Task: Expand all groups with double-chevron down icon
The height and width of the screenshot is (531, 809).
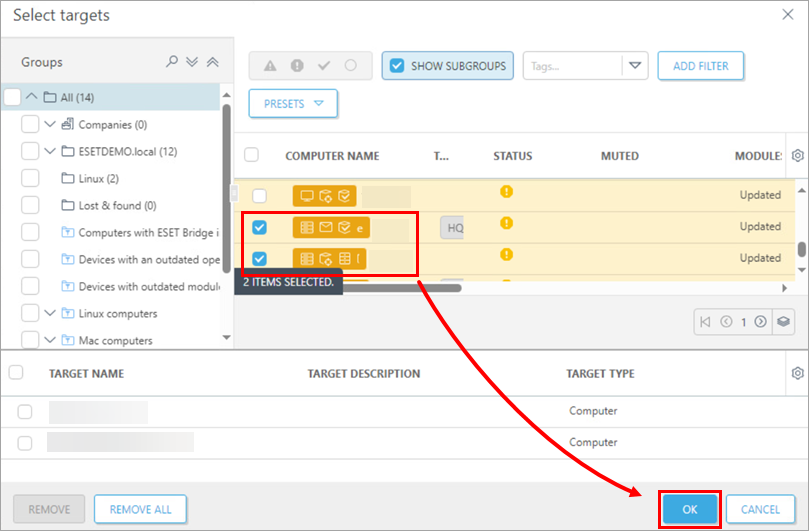Action: [x=192, y=62]
